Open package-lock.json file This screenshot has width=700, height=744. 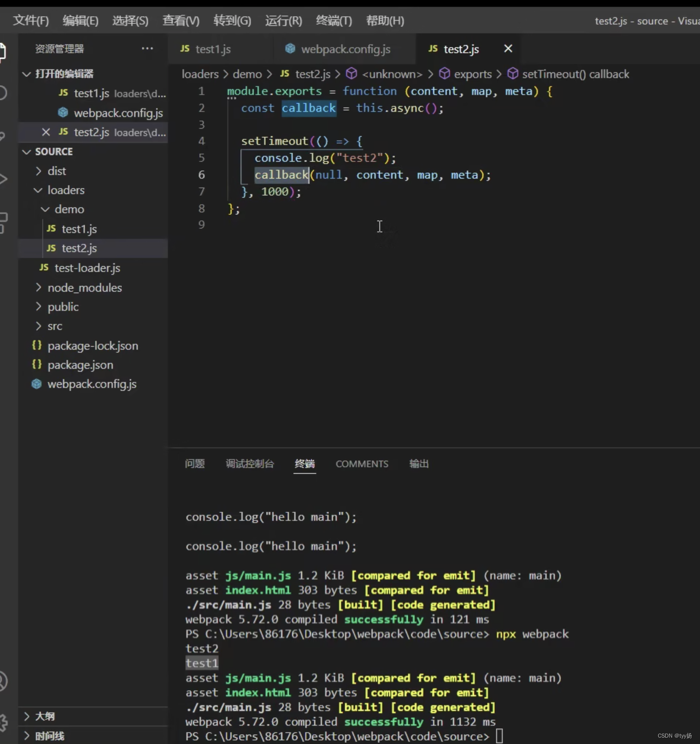[x=93, y=346]
